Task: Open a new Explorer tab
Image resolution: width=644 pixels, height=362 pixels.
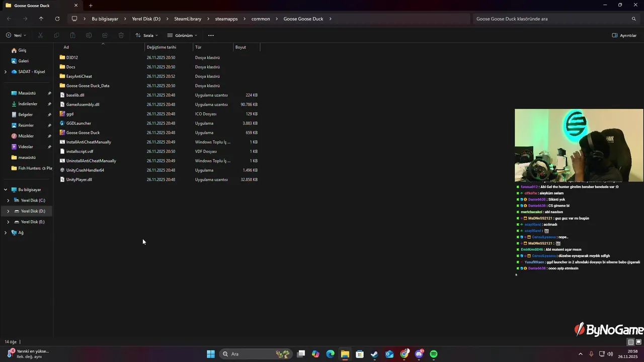Action: click(91, 6)
